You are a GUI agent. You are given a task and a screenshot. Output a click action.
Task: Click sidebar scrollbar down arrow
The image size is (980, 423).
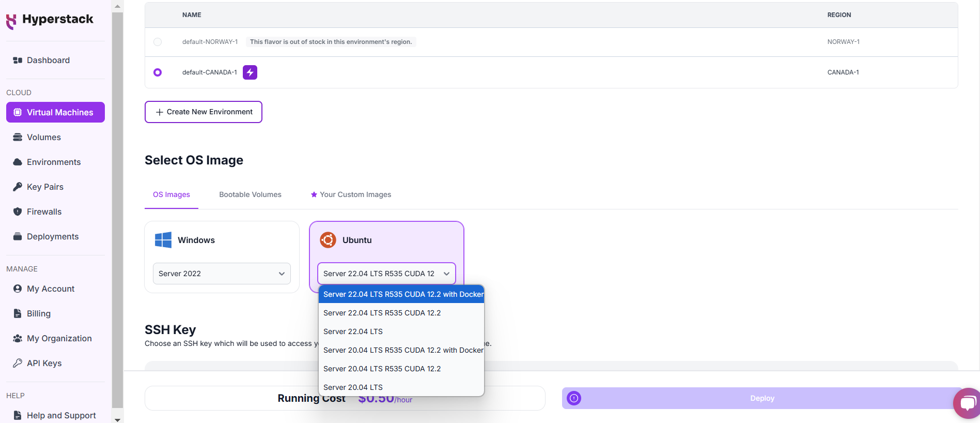coord(117,419)
